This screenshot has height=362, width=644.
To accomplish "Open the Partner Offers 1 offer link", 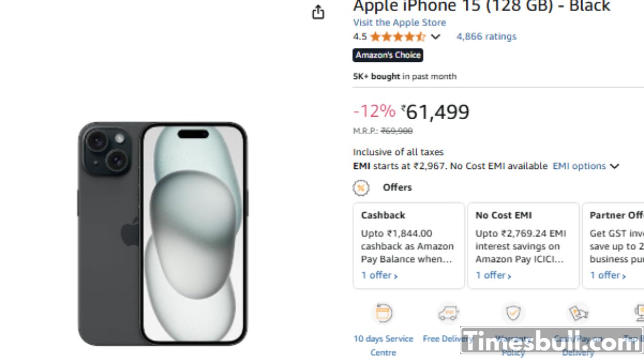I will 608,276.
